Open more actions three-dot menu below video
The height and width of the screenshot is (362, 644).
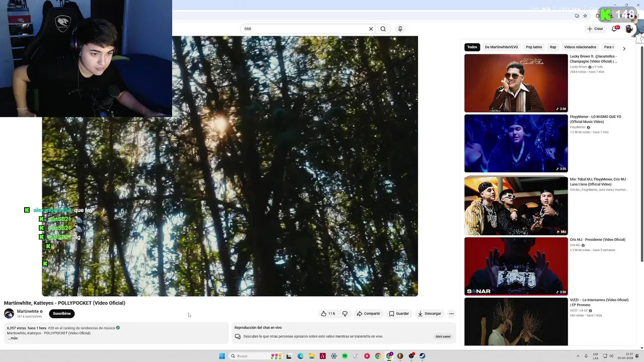click(451, 313)
